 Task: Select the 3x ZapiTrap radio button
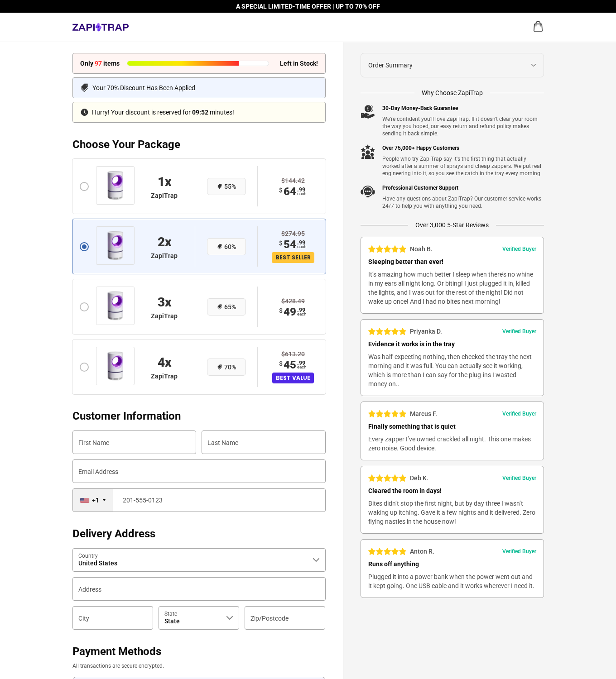[x=84, y=307]
